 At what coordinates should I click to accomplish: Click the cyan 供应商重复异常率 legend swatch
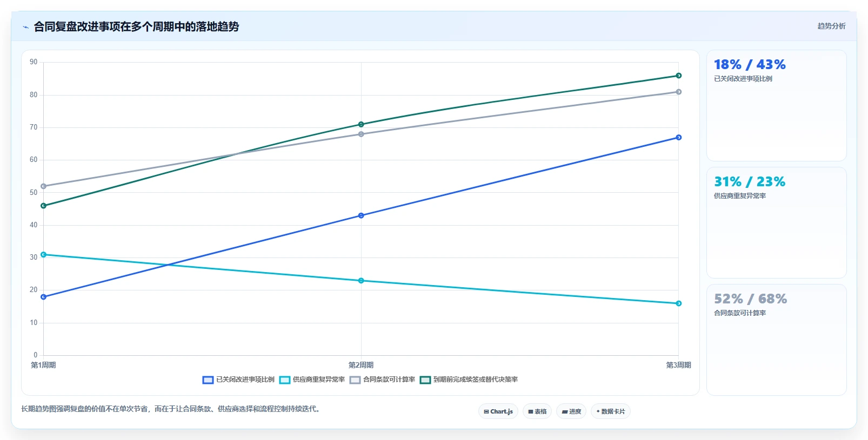pos(285,380)
